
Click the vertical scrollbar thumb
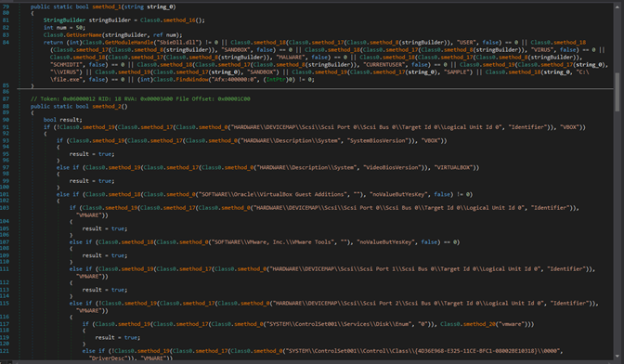[x=617, y=92]
